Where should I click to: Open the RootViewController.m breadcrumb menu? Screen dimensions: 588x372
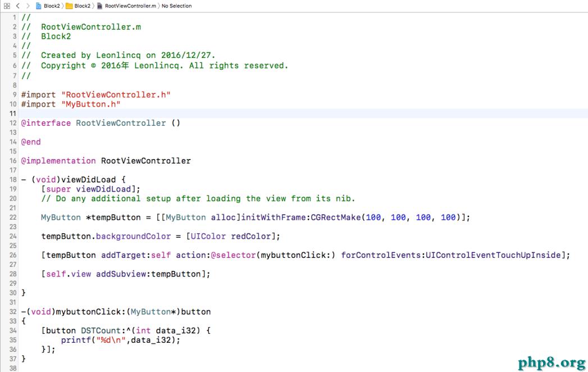[130, 6]
